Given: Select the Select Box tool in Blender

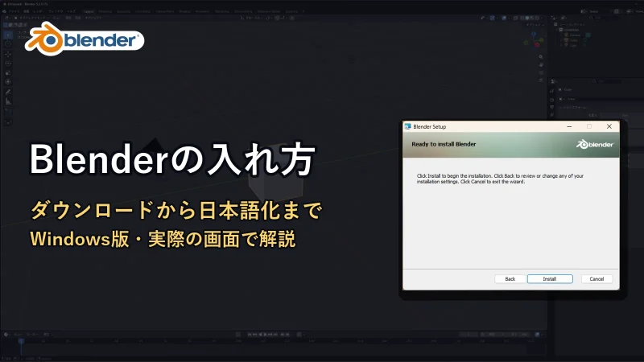Looking at the screenshot, I should pyautogui.click(x=8, y=35).
